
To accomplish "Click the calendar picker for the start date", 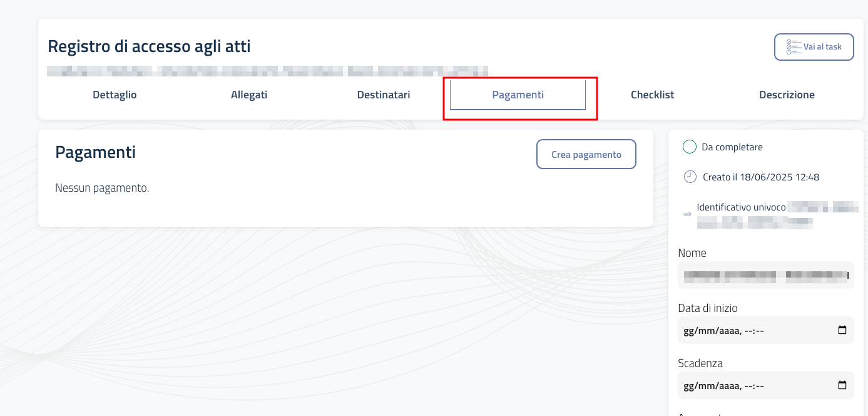I will coord(844,330).
